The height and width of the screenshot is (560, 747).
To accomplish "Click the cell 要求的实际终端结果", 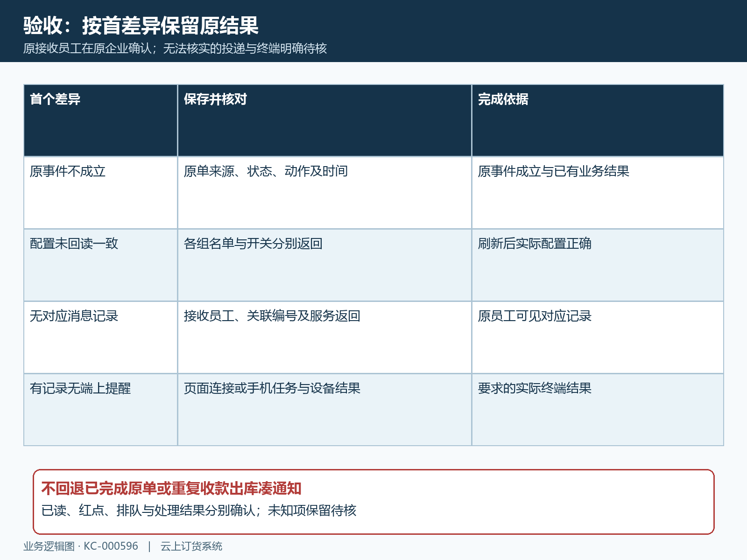I will click(598, 410).
